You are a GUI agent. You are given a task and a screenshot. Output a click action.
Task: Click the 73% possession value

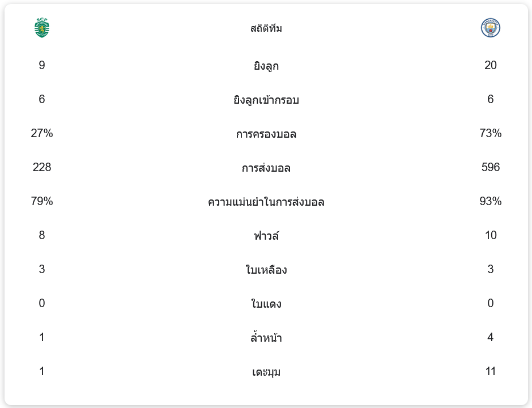(x=490, y=133)
